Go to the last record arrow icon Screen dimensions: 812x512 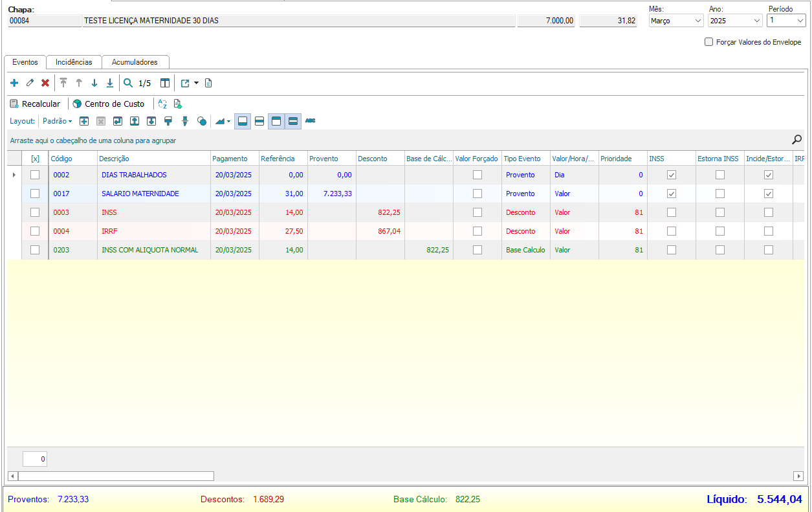[x=110, y=83]
